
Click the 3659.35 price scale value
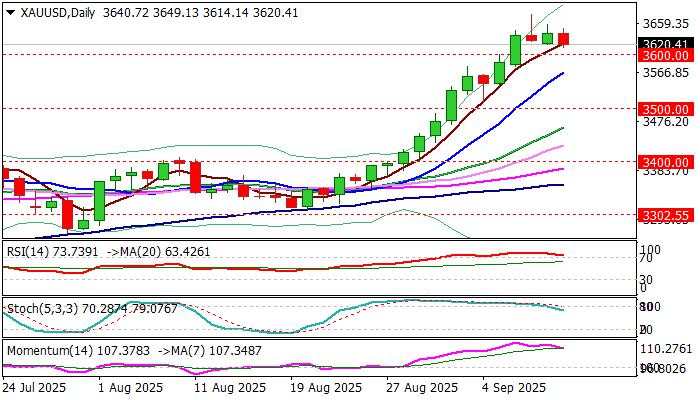pos(666,24)
